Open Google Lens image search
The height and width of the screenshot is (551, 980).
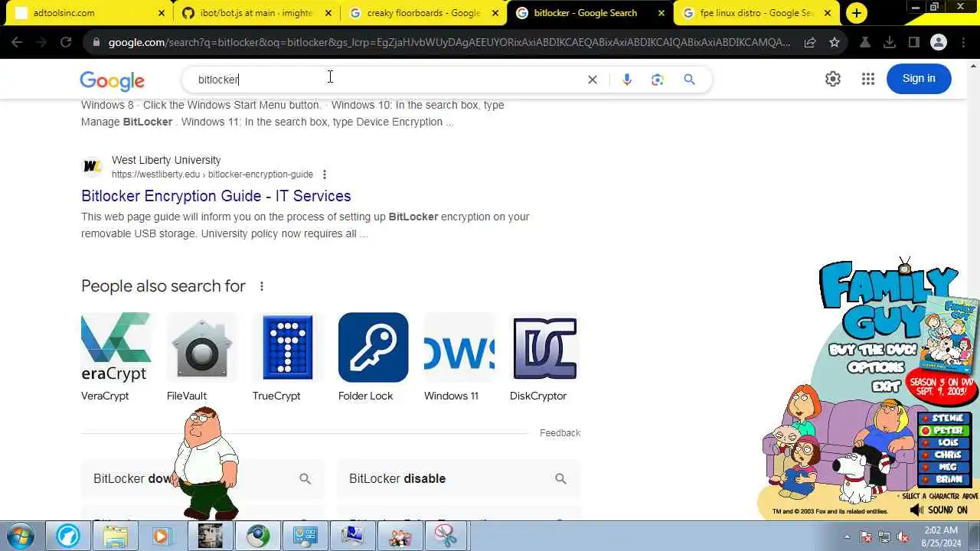tap(658, 80)
